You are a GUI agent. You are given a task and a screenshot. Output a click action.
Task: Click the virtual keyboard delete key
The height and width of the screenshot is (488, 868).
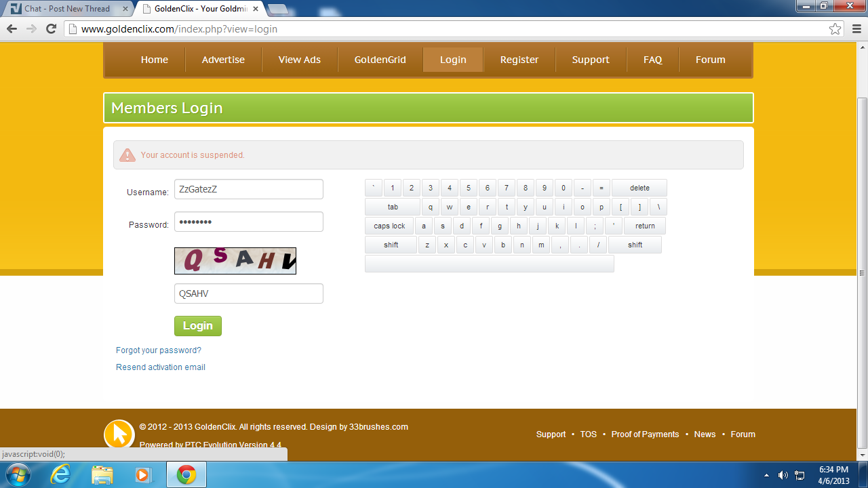coord(639,188)
